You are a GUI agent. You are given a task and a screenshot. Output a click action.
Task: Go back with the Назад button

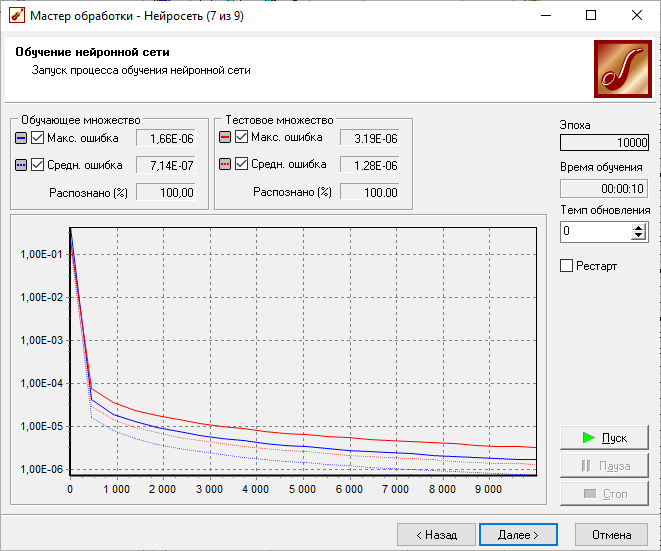tap(436, 535)
